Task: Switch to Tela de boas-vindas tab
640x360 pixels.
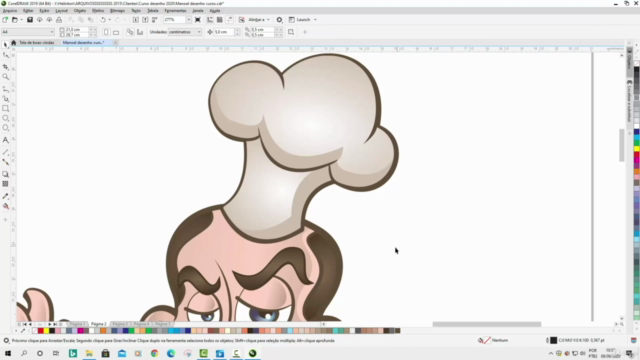Action: coord(36,42)
